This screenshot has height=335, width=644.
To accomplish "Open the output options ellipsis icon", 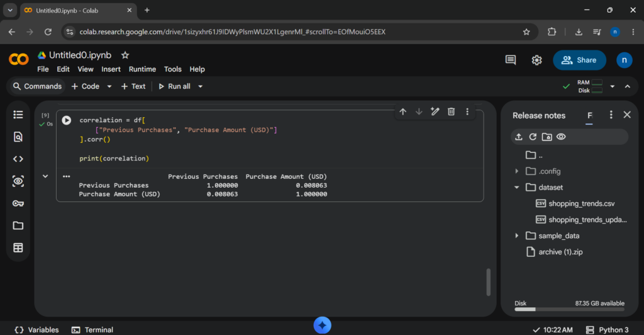I will click(66, 176).
